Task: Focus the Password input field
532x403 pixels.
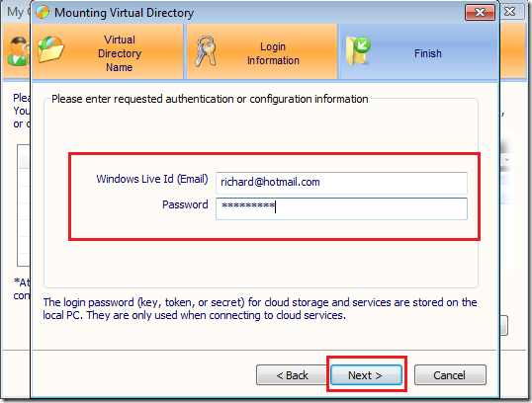Action: [341, 208]
